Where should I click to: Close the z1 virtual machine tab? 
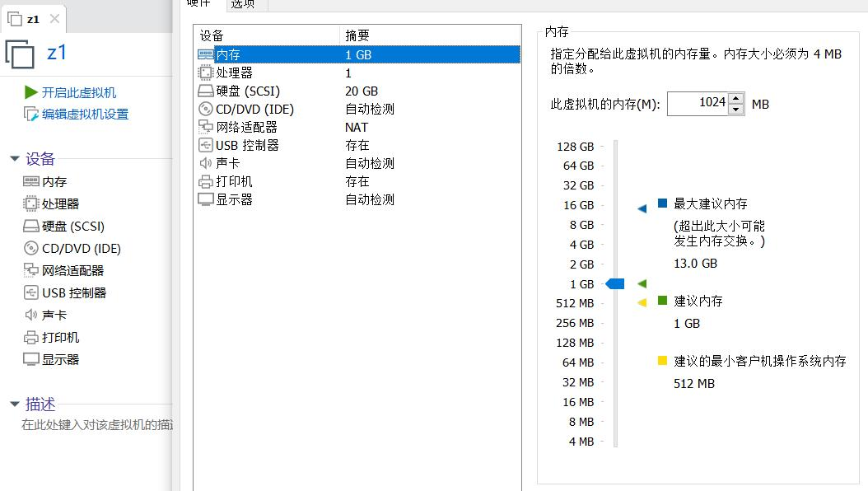tap(54, 19)
